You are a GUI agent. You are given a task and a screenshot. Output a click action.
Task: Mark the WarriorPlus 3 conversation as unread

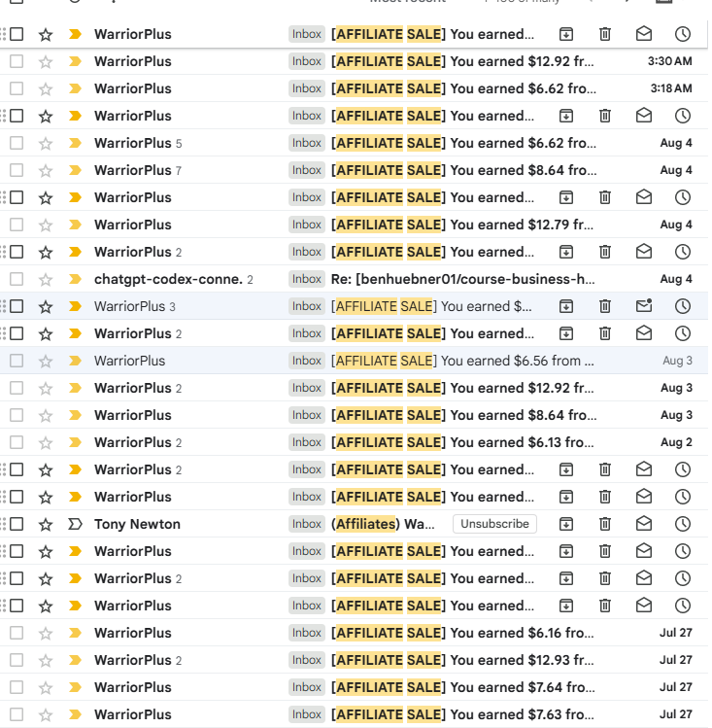644,305
